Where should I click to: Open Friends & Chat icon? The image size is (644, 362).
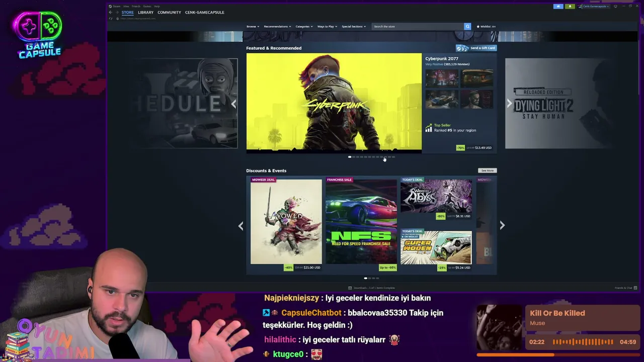tap(635, 288)
